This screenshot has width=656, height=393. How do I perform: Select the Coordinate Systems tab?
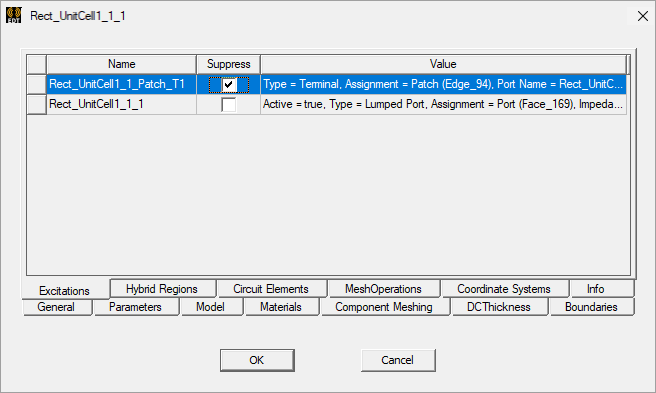pyautogui.click(x=504, y=289)
